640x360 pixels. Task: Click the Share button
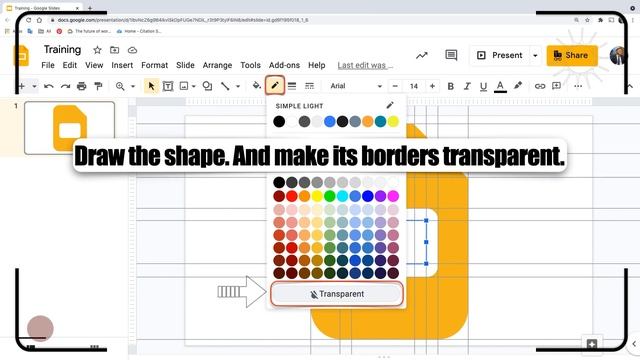pos(572,56)
